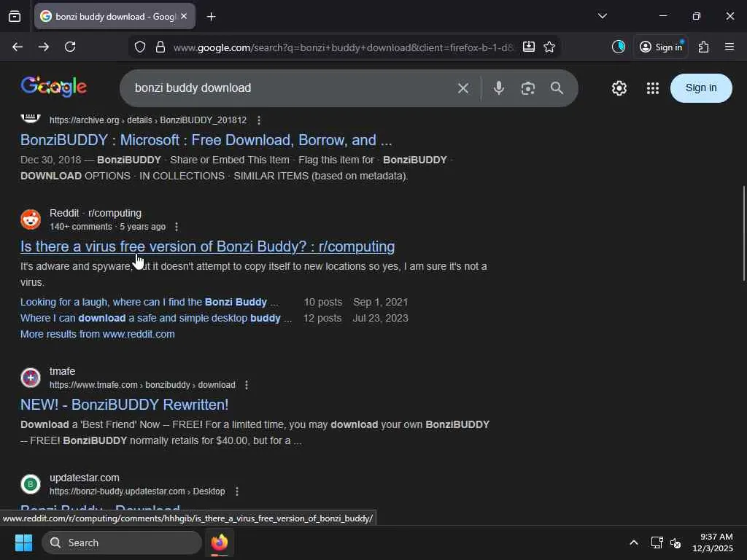Open more options for updatestar result
747x560 pixels.
237,491
